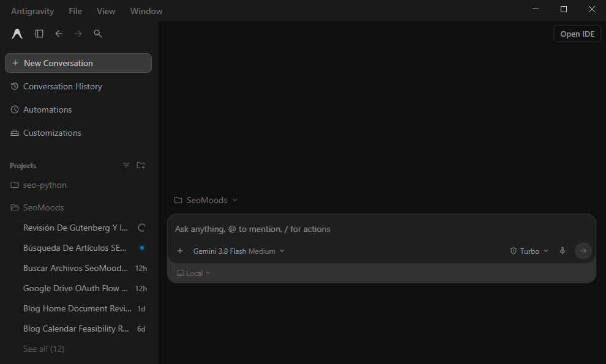This screenshot has width=606, height=364.
Task: Open the Antigravity menu
Action: [32, 11]
